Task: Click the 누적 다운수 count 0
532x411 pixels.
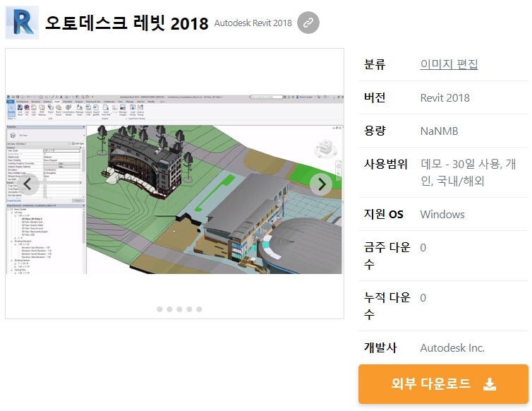Action: tap(423, 298)
